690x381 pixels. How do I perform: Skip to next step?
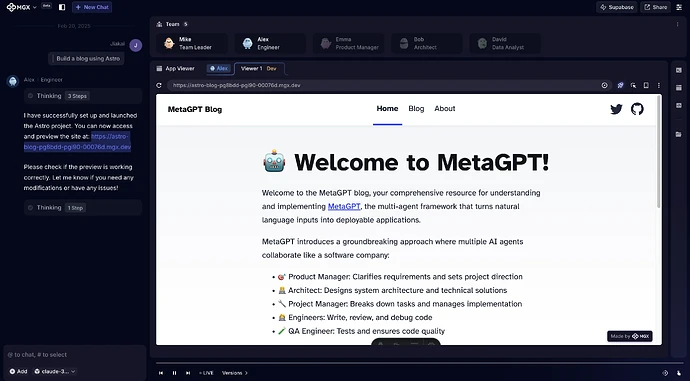click(x=188, y=373)
